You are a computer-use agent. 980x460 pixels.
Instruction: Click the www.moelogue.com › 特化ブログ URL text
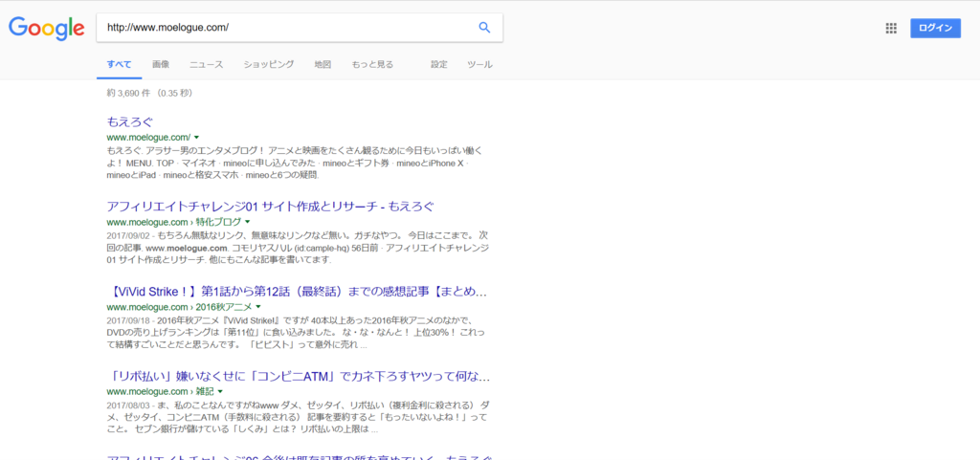(174, 222)
